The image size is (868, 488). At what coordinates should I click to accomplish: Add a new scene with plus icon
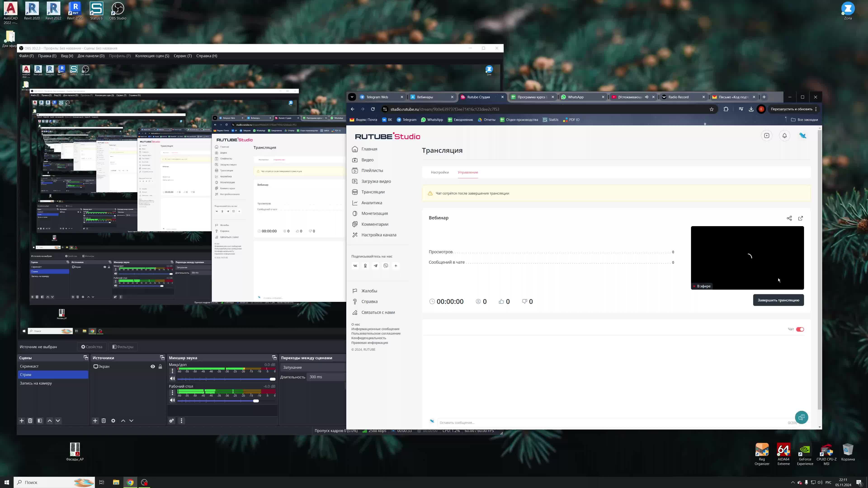(x=22, y=421)
